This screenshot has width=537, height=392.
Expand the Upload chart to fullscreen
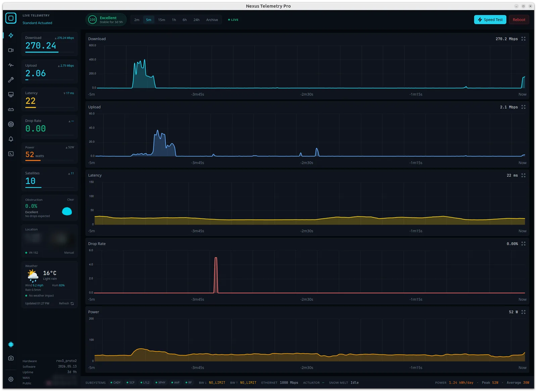[523, 107]
